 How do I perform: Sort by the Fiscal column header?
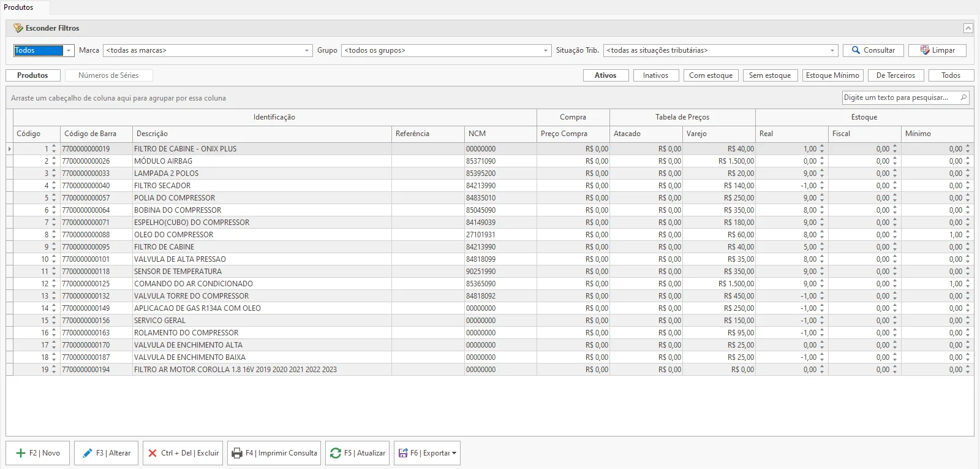point(865,134)
